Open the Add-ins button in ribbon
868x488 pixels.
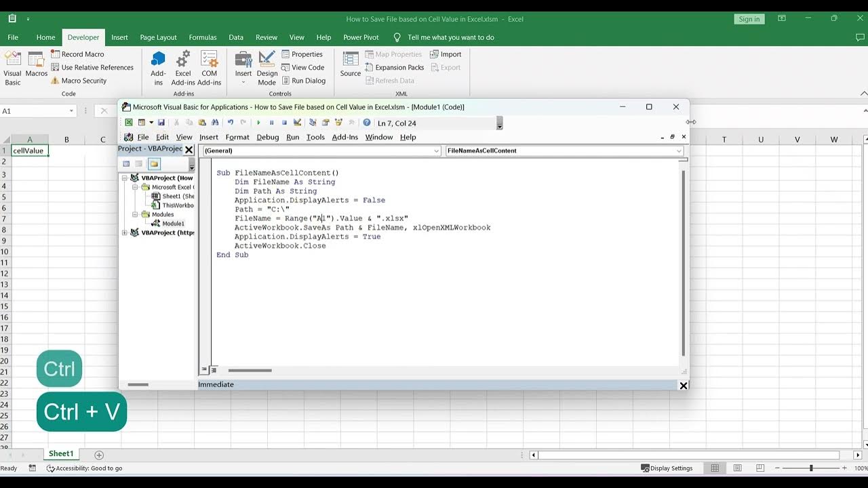158,68
